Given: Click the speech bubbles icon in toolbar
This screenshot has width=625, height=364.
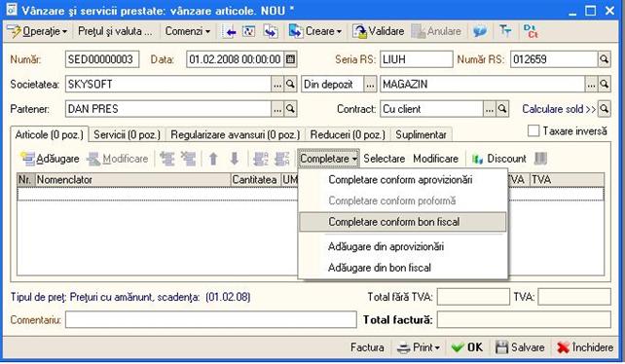Looking at the screenshot, I should (x=480, y=31).
